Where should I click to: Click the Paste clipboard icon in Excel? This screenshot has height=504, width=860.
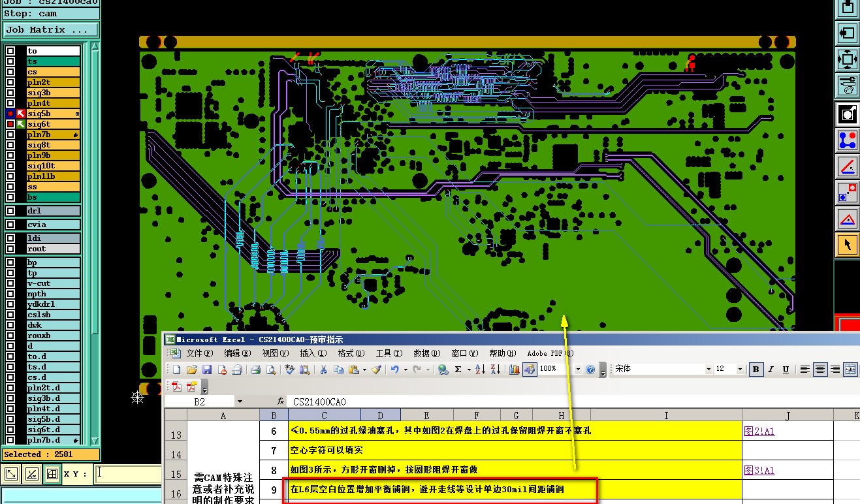353,370
